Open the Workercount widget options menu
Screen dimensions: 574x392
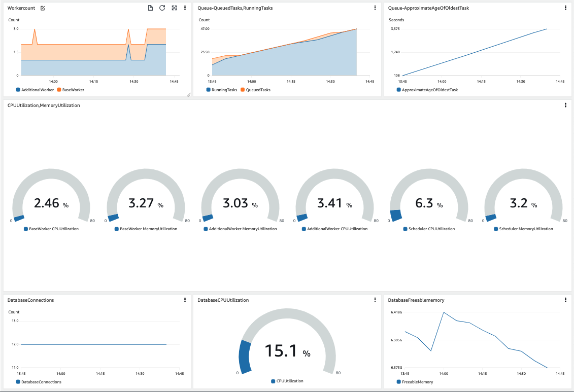point(184,8)
